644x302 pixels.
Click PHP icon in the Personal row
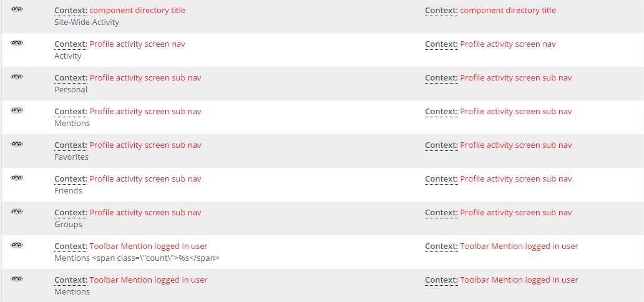(17, 76)
